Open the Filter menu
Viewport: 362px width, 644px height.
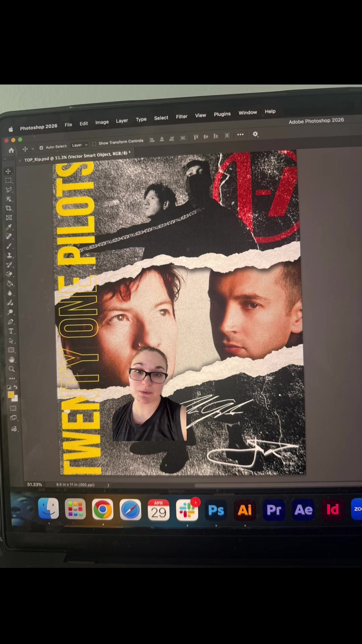[182, 116]
